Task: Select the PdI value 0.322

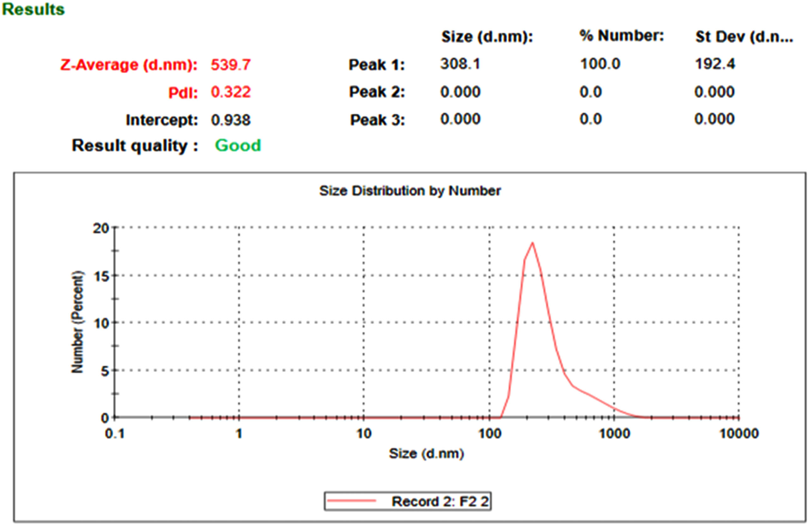Action: tap(231, 92)
